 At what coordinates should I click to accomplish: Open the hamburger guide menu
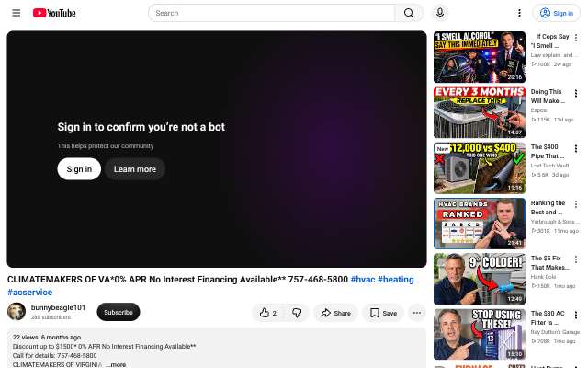[x=17, y=13]
